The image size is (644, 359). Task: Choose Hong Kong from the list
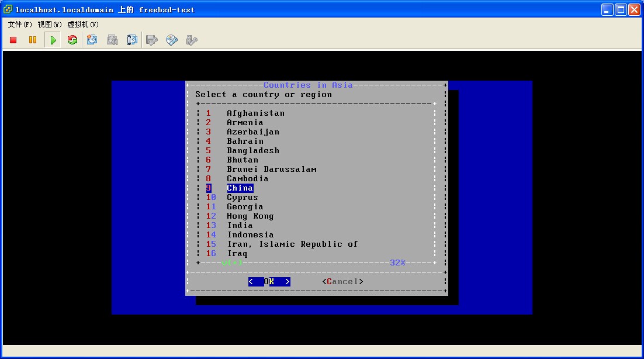pos(250,216)
